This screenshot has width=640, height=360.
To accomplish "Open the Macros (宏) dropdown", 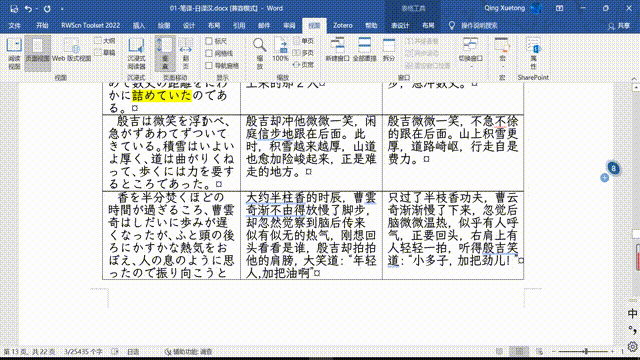I will tap(502, 52).
